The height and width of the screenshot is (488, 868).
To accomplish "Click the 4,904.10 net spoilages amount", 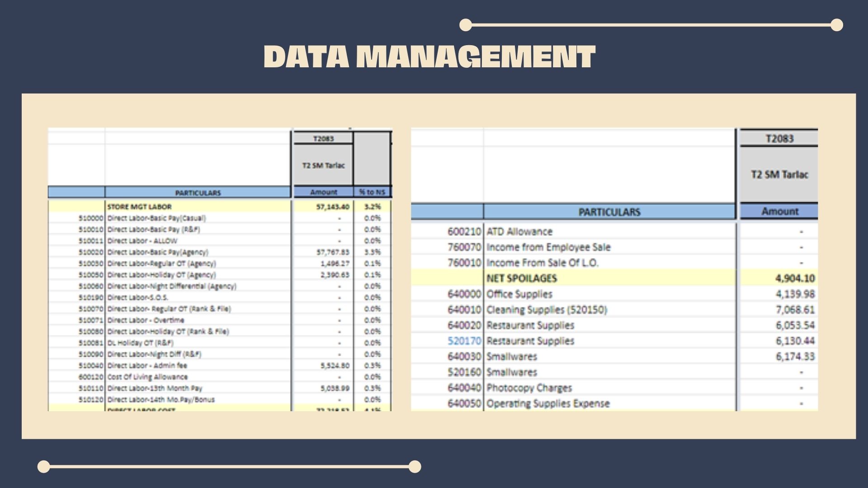I will (x=795, y=278).
